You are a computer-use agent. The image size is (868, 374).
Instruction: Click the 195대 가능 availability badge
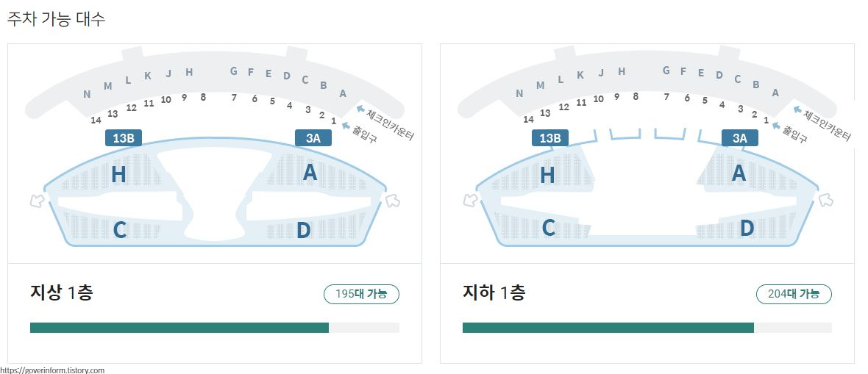[x=361, y=295]
